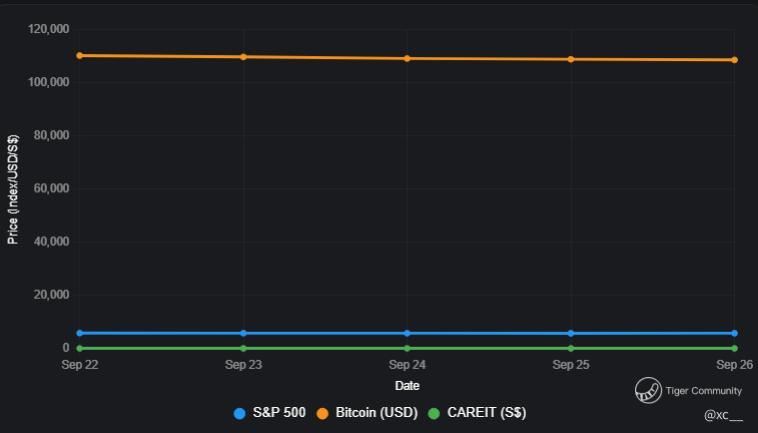Select the S&P 500 data point on Sep 26
This screenshot has width=758, height=433.
coord(734,333)
